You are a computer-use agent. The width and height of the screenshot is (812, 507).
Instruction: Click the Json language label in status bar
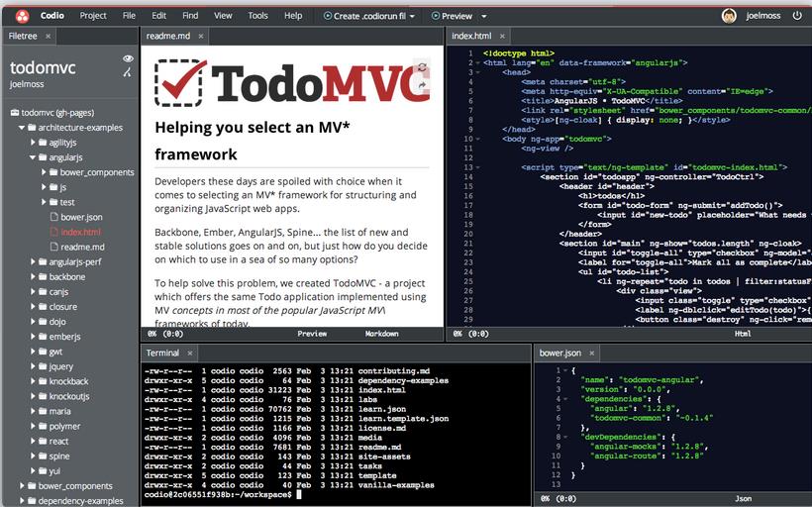click(743, 499)
